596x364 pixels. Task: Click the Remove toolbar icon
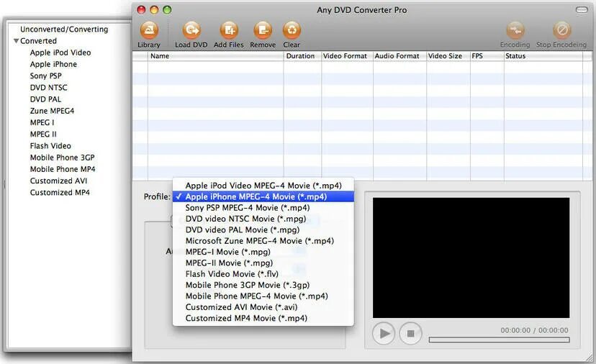[263, 30]
